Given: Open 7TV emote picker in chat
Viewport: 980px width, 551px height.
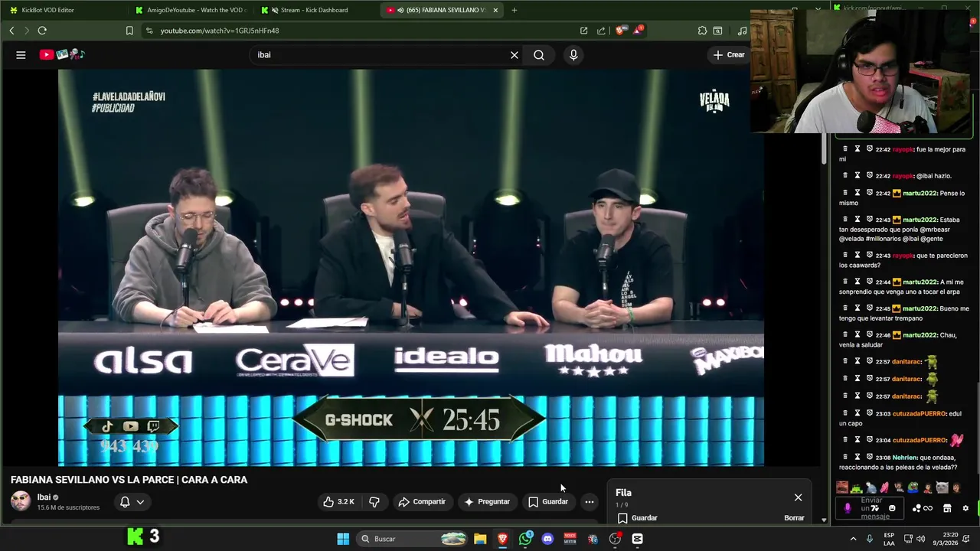Looking at the screenshot, I should 875,508.
